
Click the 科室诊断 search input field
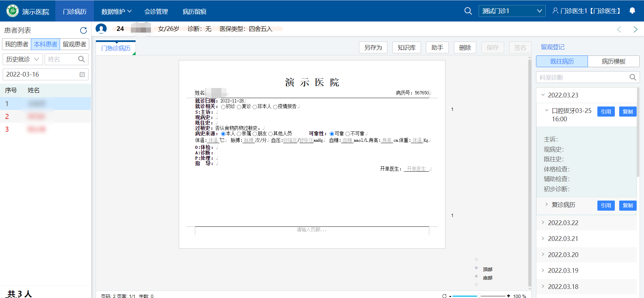click(582, 77)
